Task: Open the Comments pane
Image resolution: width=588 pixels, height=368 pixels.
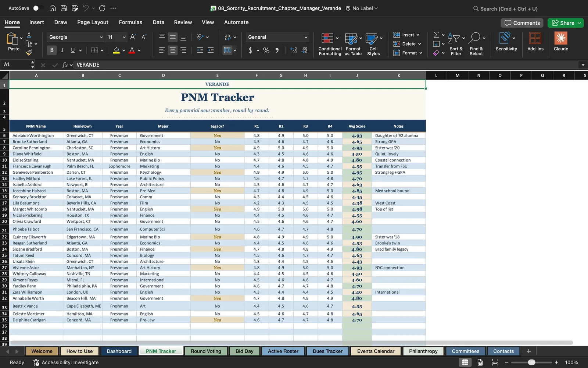Action: point(522,23)
